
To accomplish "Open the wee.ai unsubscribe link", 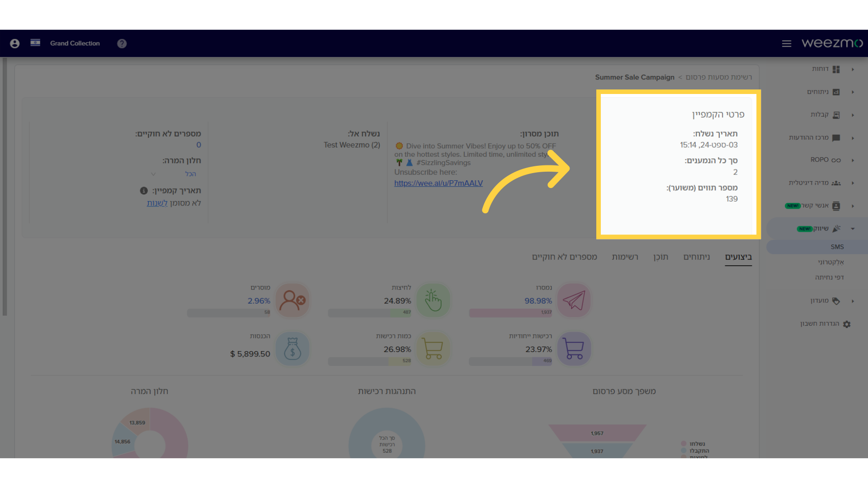I will tap(439, 183).
